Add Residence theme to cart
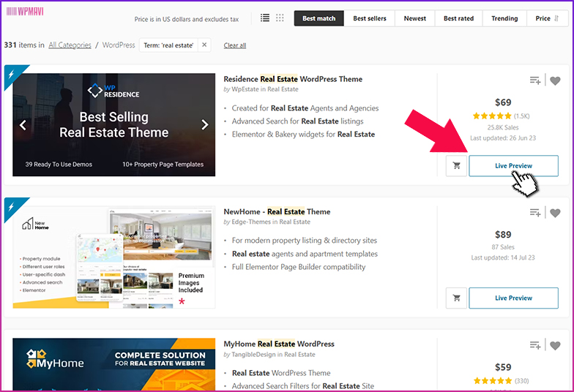The width and height of the screenshot is (574, 392). [x=456, y=165]
